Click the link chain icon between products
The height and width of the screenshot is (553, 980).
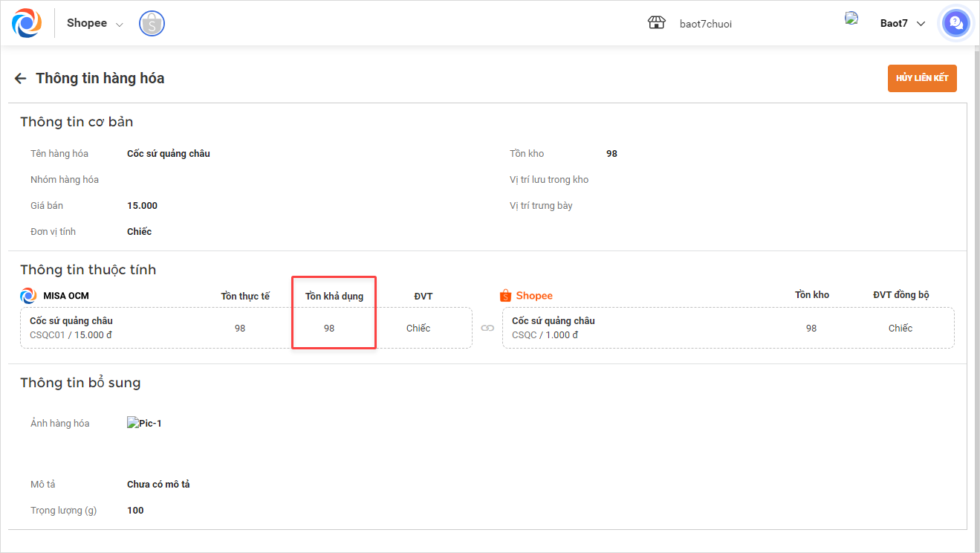click(x=487, y=328)
